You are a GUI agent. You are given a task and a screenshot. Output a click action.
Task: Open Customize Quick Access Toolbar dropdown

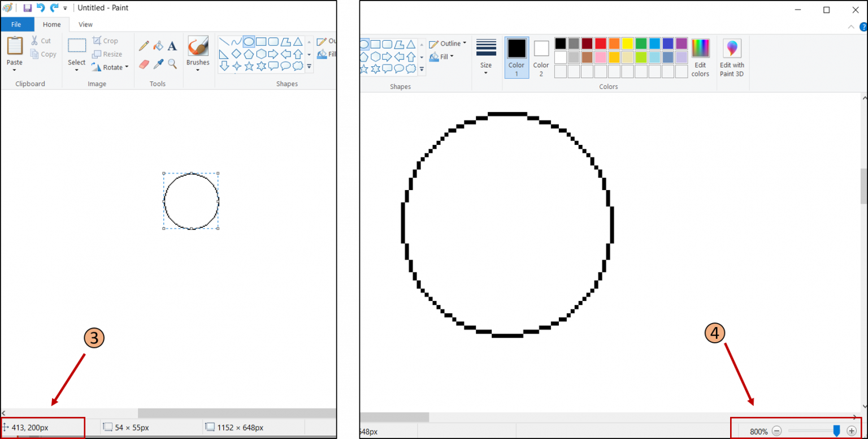point(65,8)
